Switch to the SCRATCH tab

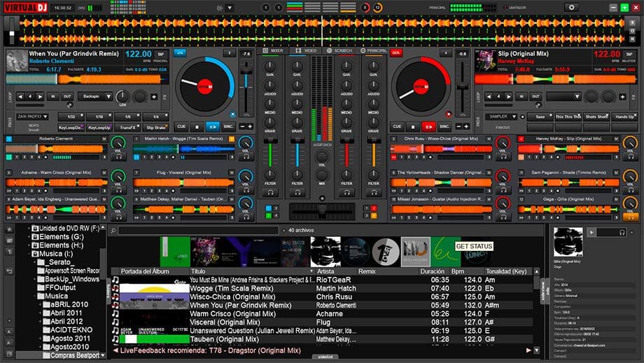tap(339, 50)
